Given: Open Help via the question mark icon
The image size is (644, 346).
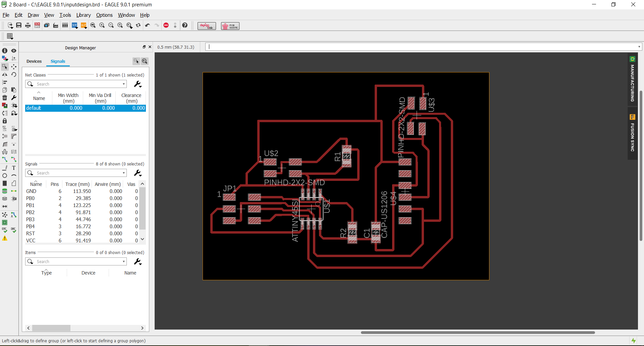Looking at the screenshot, I should 185,26.
